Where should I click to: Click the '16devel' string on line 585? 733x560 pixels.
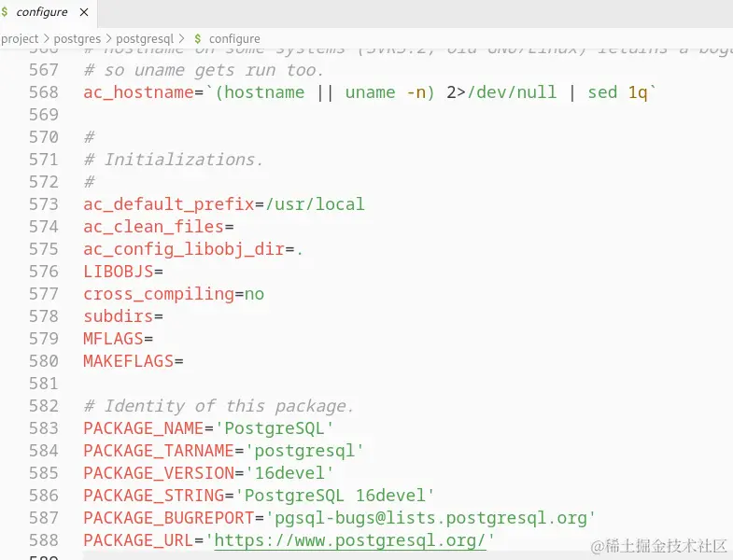(289, 473)
